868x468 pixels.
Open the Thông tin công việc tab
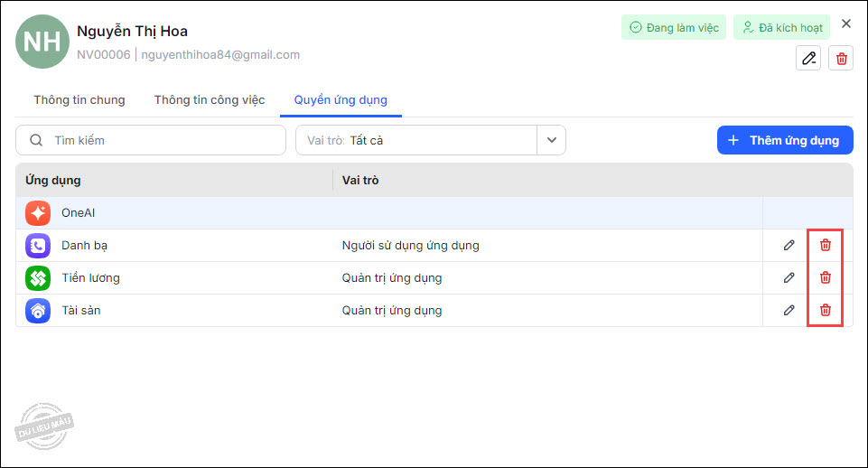pyautogui.click(x=210, y=99)
